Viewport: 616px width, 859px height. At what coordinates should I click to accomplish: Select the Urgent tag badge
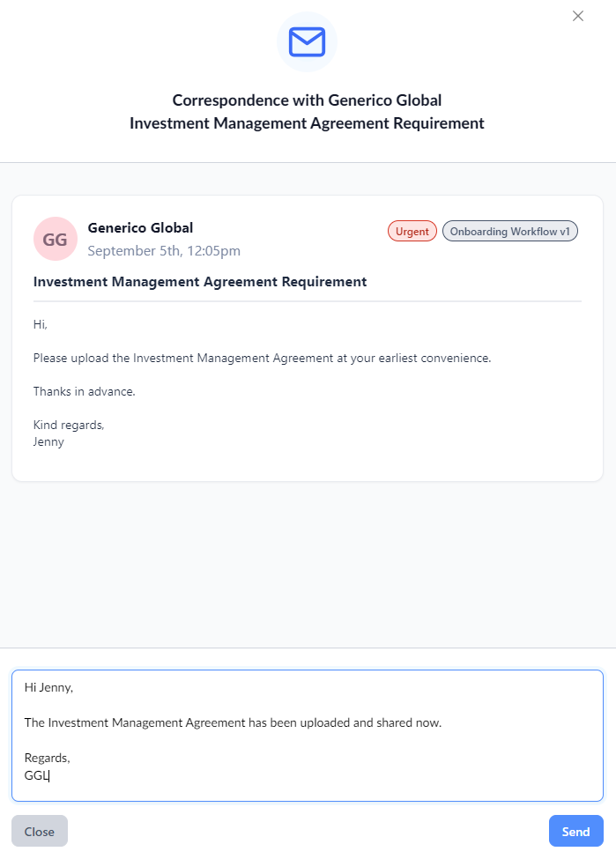point(412,231)
